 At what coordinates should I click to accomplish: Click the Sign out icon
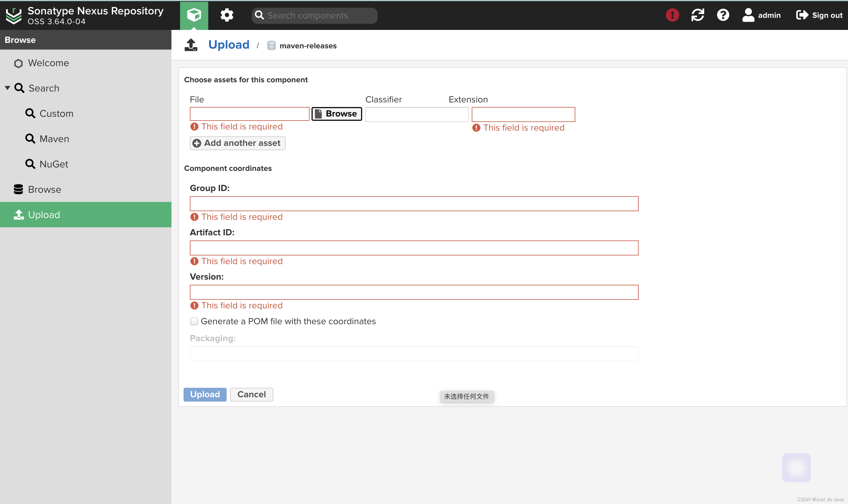pos(802,15)
